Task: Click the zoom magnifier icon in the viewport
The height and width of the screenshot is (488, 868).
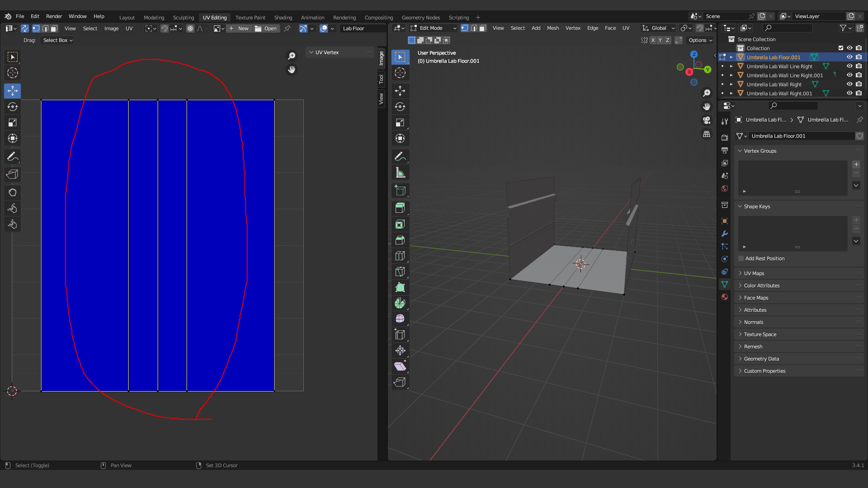Action: (707, 93)
